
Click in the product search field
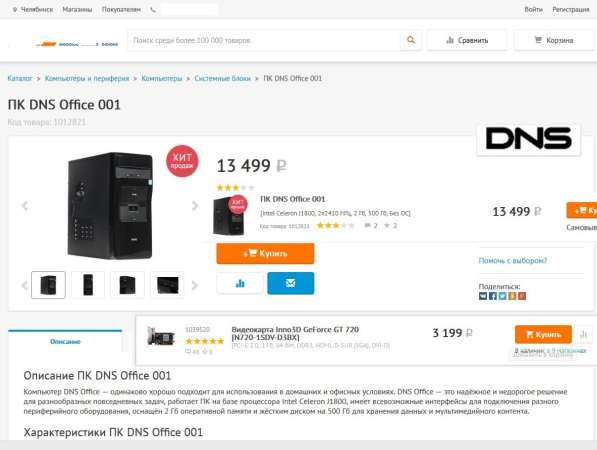(264, 40)
